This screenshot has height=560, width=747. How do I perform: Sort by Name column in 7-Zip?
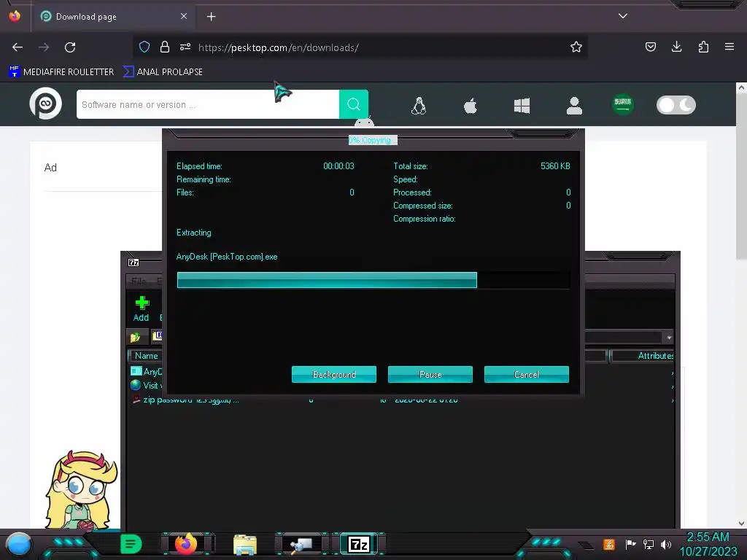click(145, 356)
